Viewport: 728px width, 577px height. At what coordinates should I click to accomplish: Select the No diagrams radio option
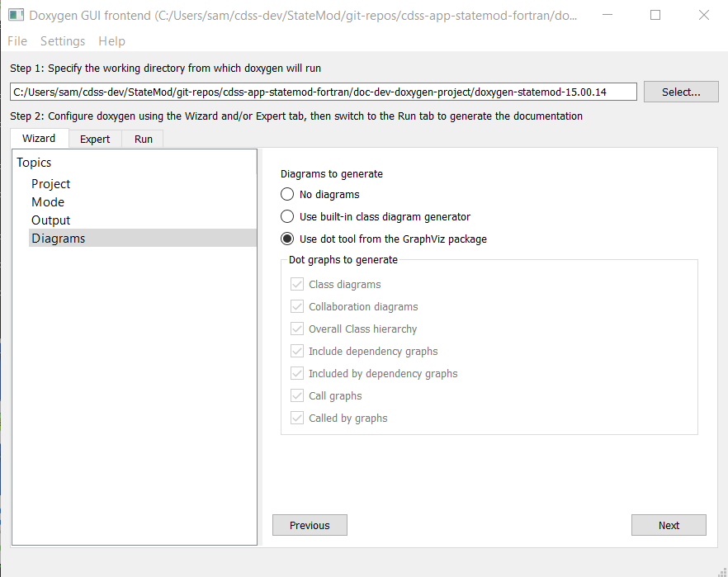coord(287,194)
